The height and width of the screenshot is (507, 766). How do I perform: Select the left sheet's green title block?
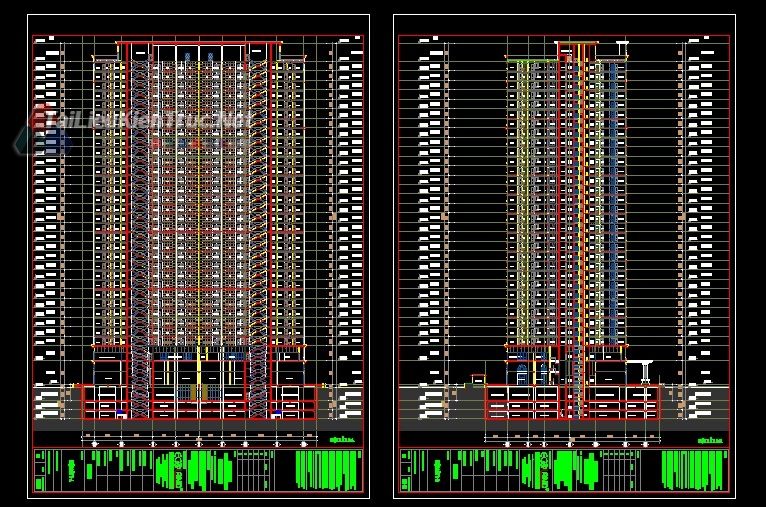[198, 470]
